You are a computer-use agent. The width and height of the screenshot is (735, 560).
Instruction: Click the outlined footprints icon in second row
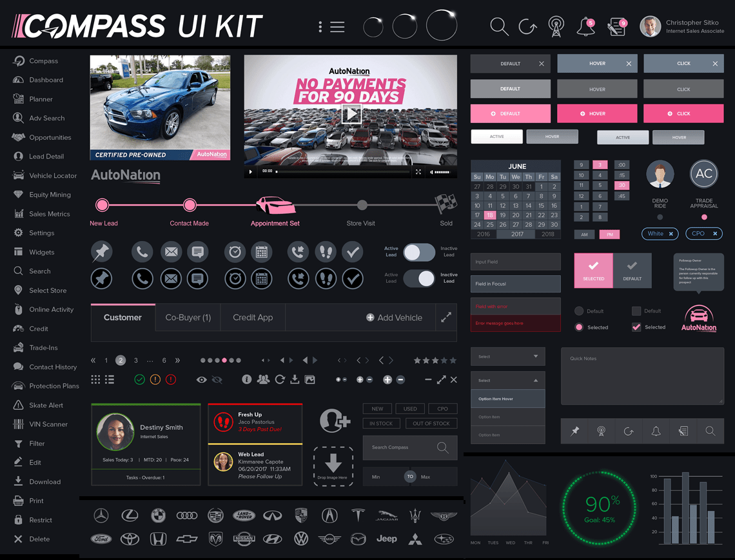pyautogui.click(x=326, y=279)
